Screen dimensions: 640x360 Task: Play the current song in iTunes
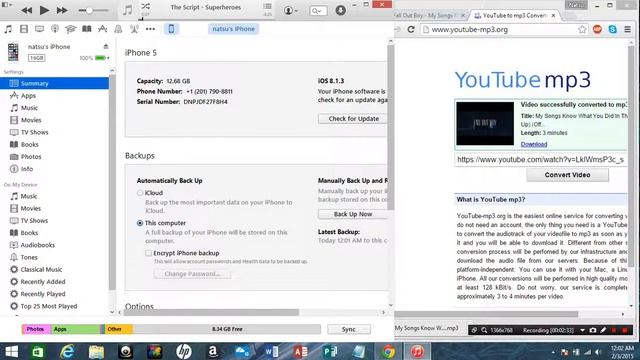(44, 10)
